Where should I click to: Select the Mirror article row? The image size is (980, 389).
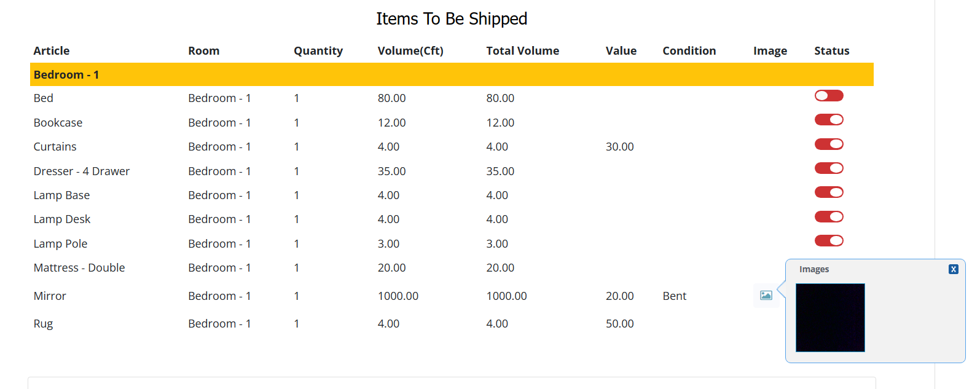click(x=452, y=296)
